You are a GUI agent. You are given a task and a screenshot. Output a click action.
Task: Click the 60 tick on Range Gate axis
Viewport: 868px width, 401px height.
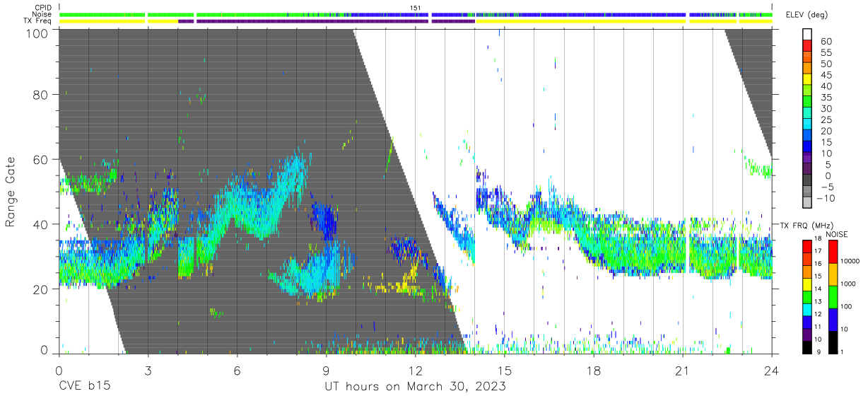41,160
